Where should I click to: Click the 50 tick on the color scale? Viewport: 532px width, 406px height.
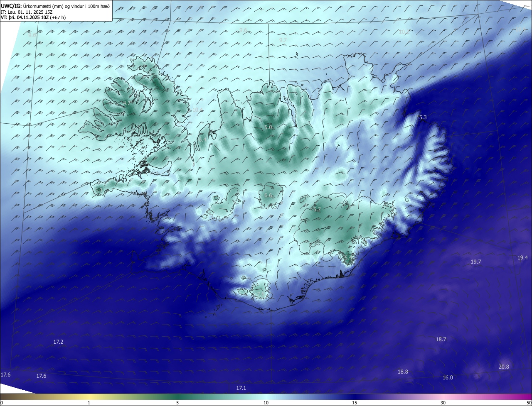click(x=529, y=403)
